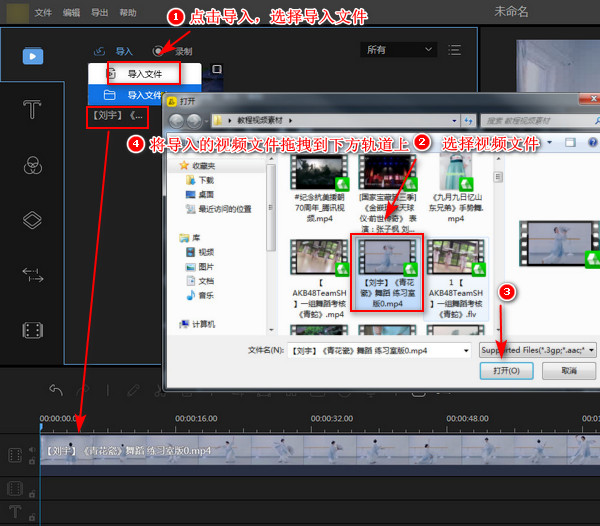600x526 pixels.
Task: Switch media library to list view icon
Action: click(x=455, y=50)
